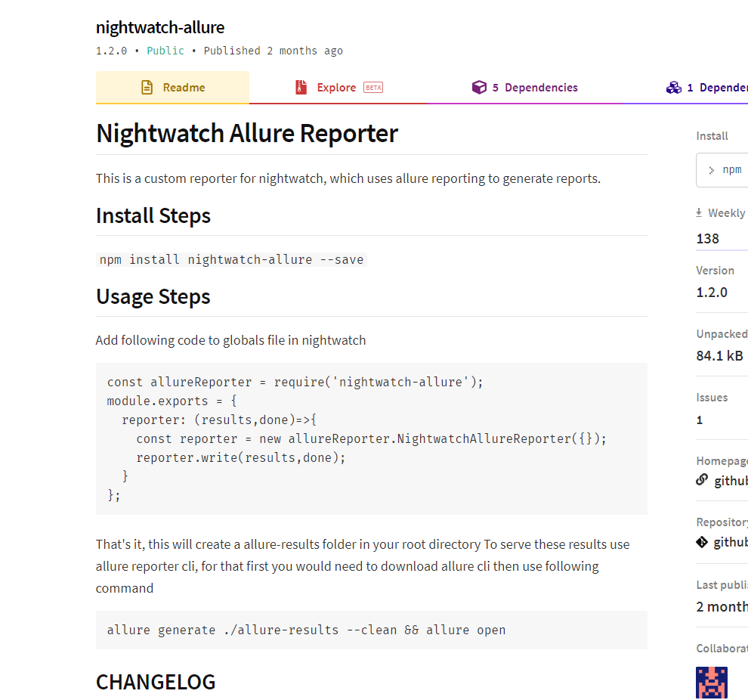Click the Issues count 1

(x=700, y=420)
